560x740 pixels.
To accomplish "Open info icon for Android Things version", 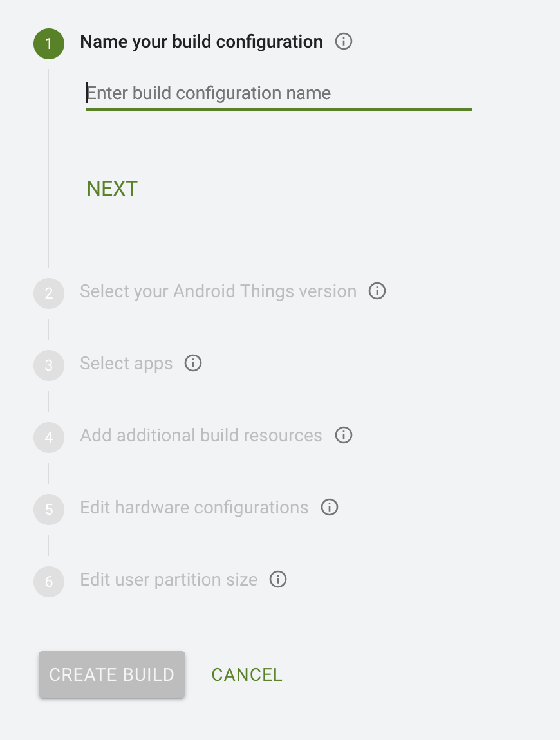I will click(377, 291).
